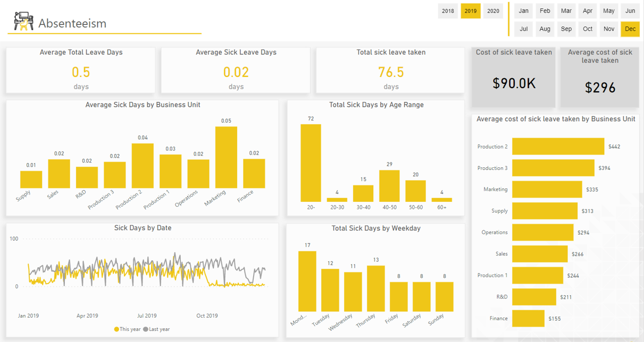The height and width of the screenshot is (342, 644).
Task: Click the Production 3 cost bar
Action: point(553,168)
